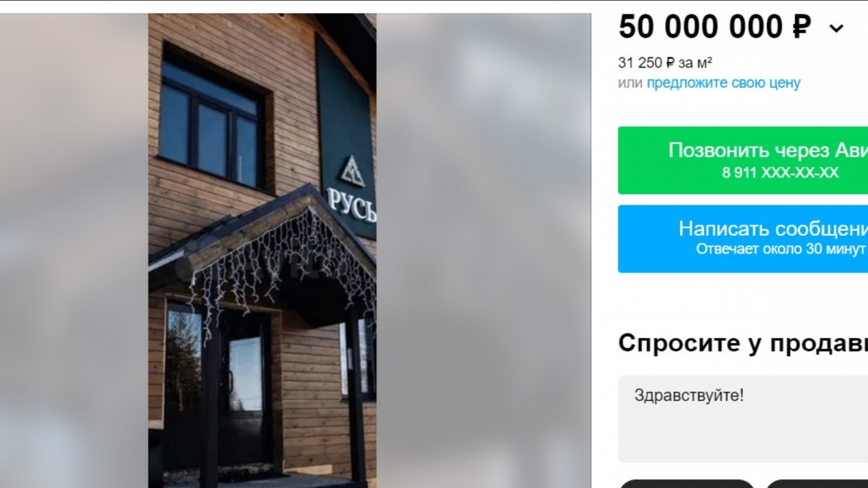Click the masked phone number 8 911 XXX-XX-XX
Viewport: 868px width, 488px height.
tap(780, 172)
